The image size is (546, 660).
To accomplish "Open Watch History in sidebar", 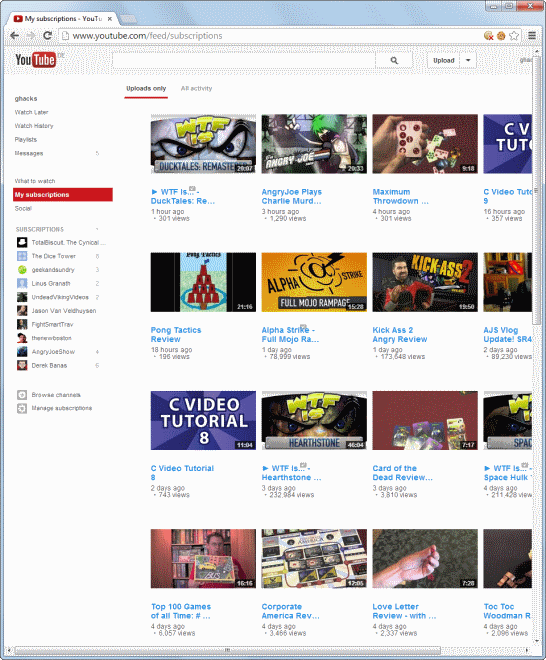I will click(34, 126).
